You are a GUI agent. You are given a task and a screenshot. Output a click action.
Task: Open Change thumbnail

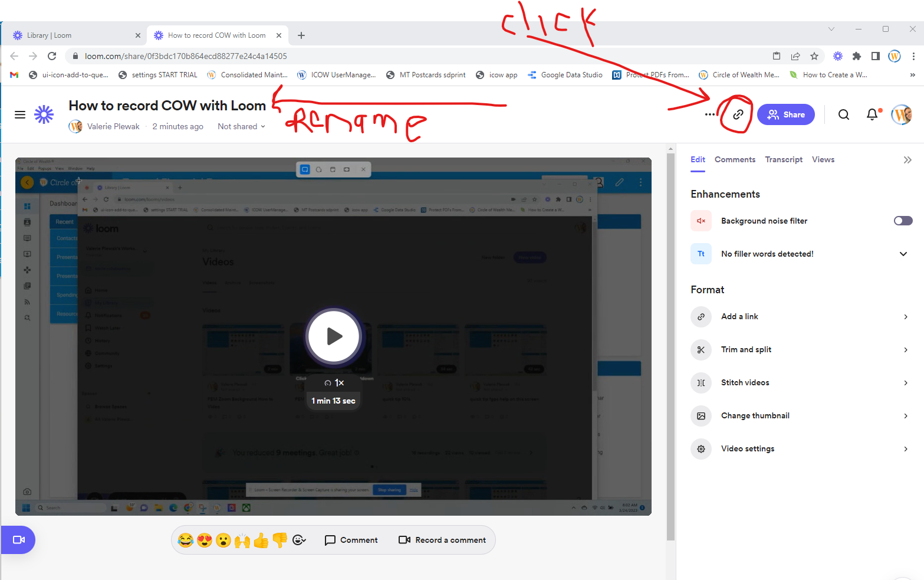pyautogui.click(x=801, y=416)
